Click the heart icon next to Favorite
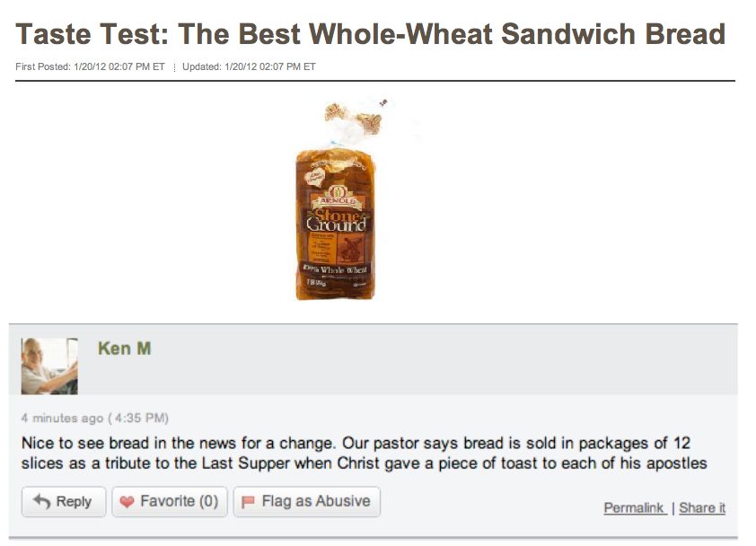 (x=128, y=502)
